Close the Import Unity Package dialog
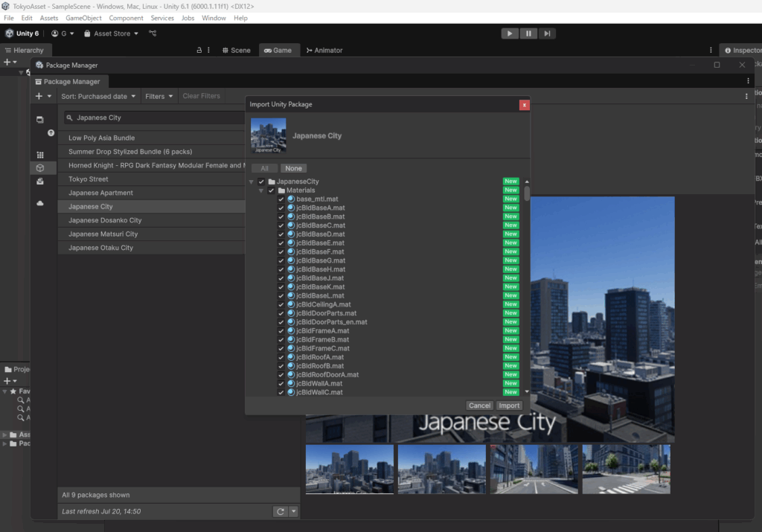Image resolution: width=762 pixels, height=532 pixels. 525,105
